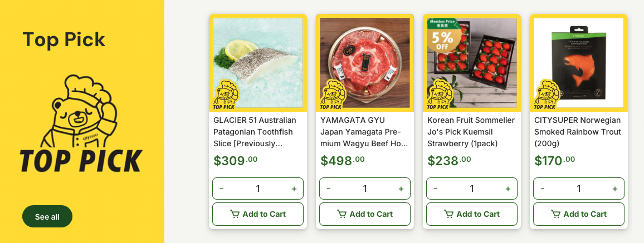Add Yamagata Wagyu Beef to cart
Viewport: 644px width, 243px height.
(365, 214)
